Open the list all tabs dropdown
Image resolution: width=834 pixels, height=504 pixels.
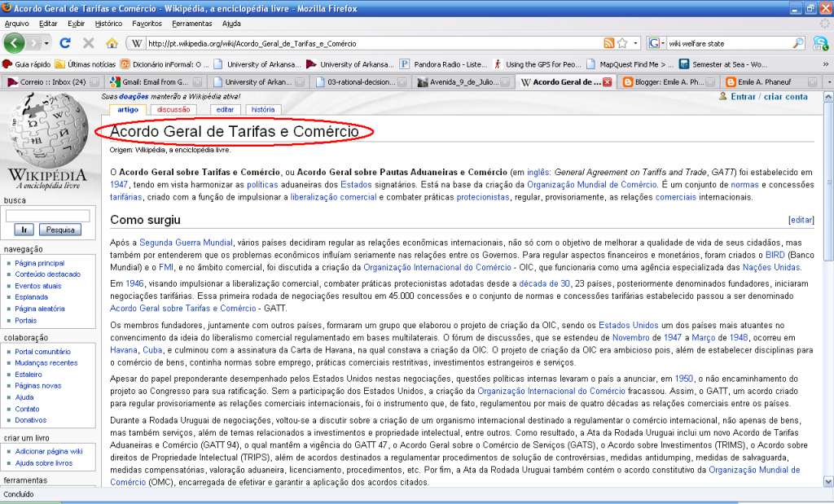pyautogui.click(x=828, y=81)
